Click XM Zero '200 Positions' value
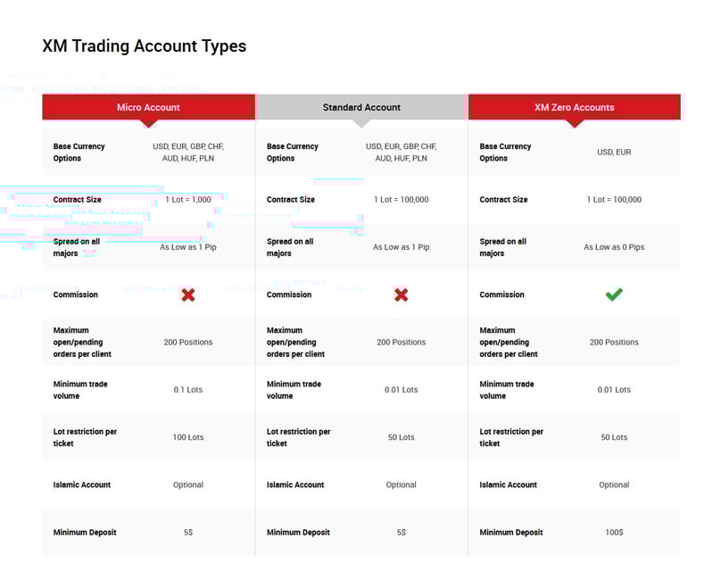Image resolution: width=721 pixels, height=588 pixels. click(614, 342)
